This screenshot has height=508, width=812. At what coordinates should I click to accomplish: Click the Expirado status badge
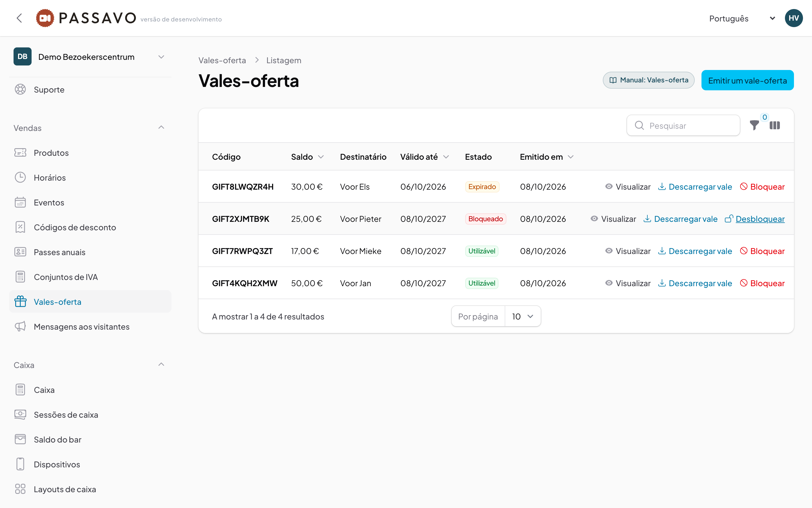tap(482, 187)
